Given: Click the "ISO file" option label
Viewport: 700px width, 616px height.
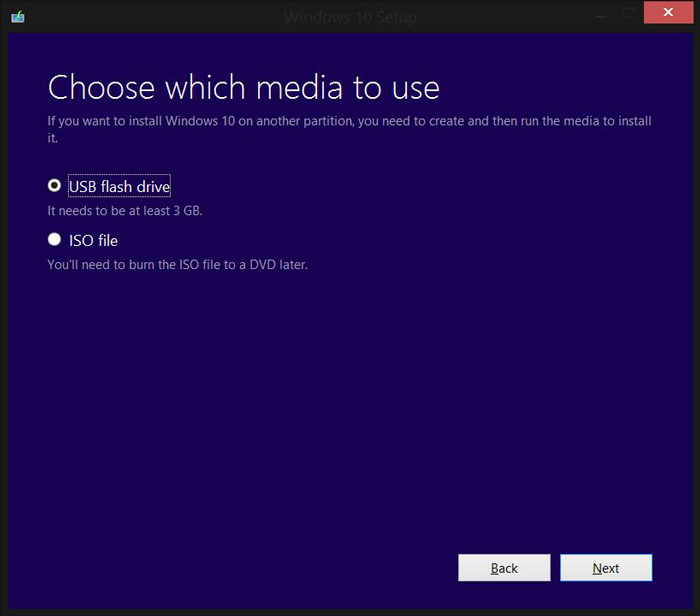Looking at the screenshot, I should [x=93, y=241].
